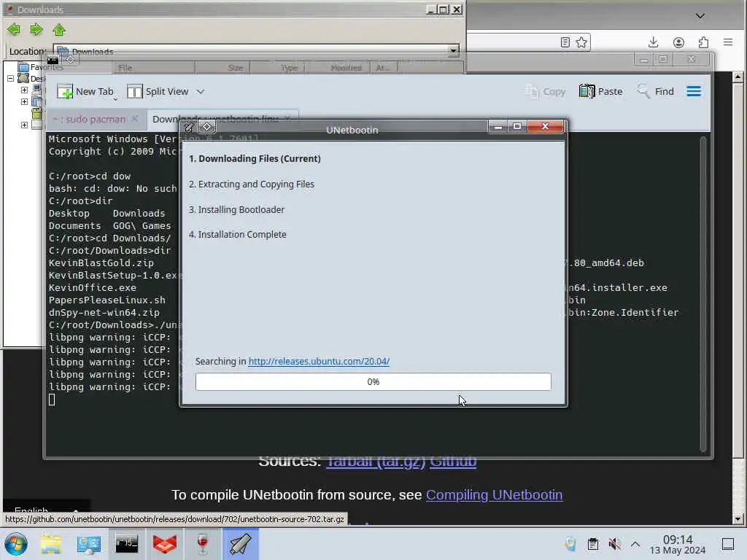Open the browser application menu
The height and width of the screenshot is (560, 747).
click(x=728, y=42)
